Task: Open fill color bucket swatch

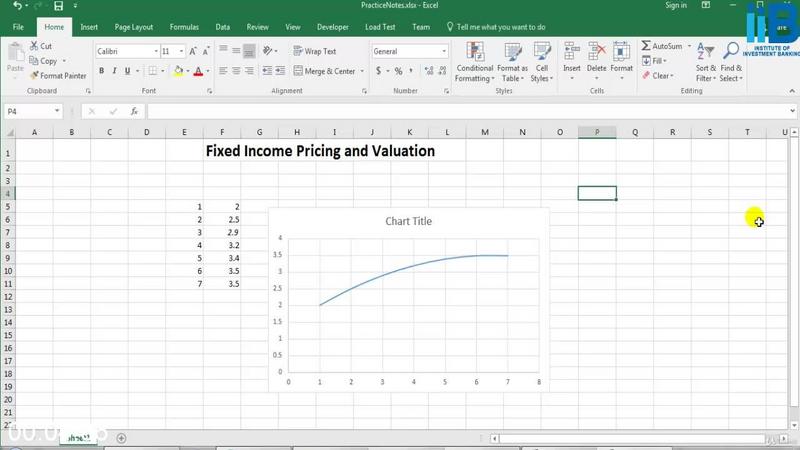Action: coord(178,71)
